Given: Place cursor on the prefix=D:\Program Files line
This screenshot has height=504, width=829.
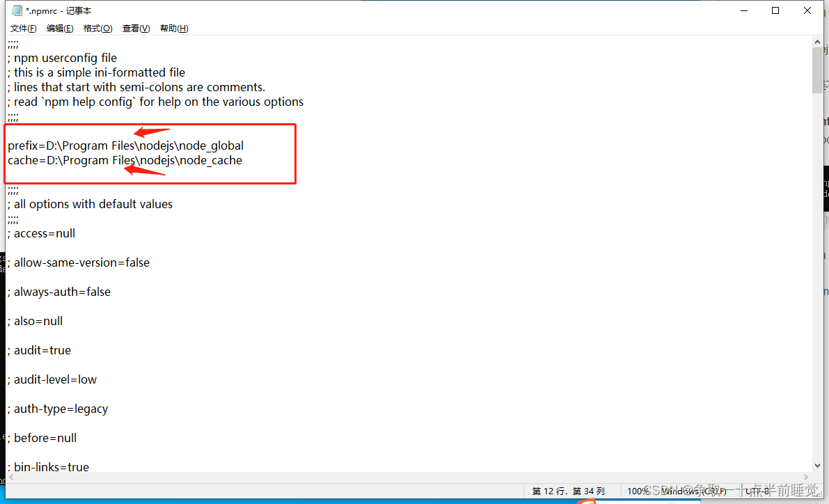Looking at the screenshot, I should click(x=125, y=145).
